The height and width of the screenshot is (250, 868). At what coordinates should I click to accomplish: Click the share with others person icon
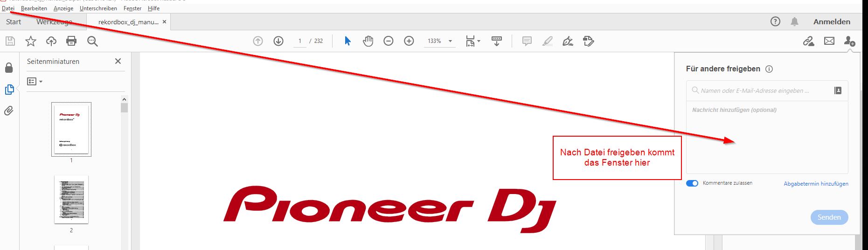pos(849,41)
